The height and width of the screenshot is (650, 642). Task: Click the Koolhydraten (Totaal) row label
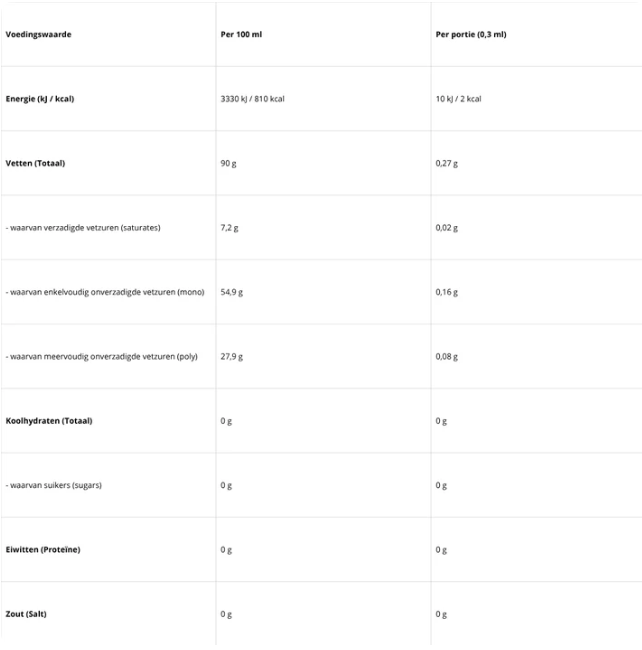(x=49, y=421)
